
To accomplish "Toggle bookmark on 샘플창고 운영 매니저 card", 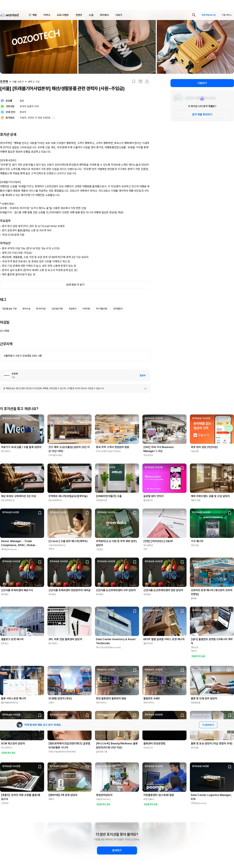I will tap(40, 611).
